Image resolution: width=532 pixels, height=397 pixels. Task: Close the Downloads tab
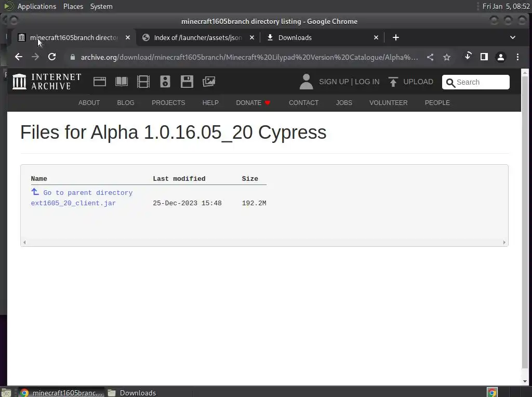coord(376,37)
